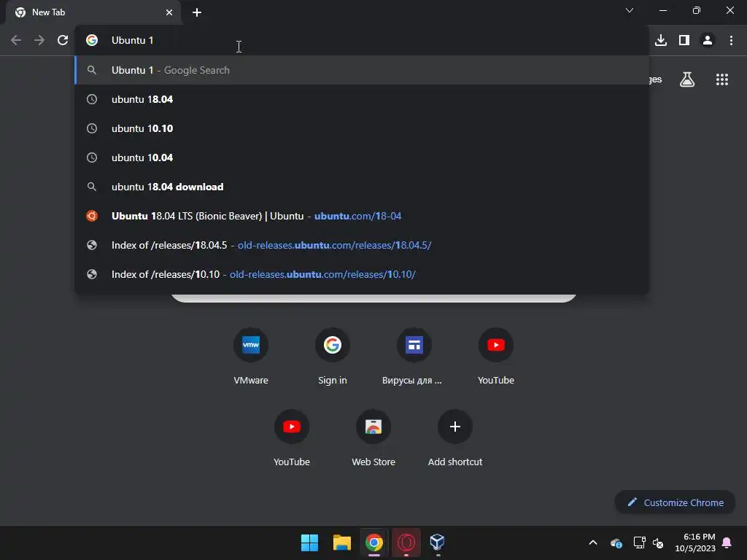The width and height of the screenshot is (747, 560).
Task: Click the Add shortcut plus tile
Action: click(x=455, y=438)
